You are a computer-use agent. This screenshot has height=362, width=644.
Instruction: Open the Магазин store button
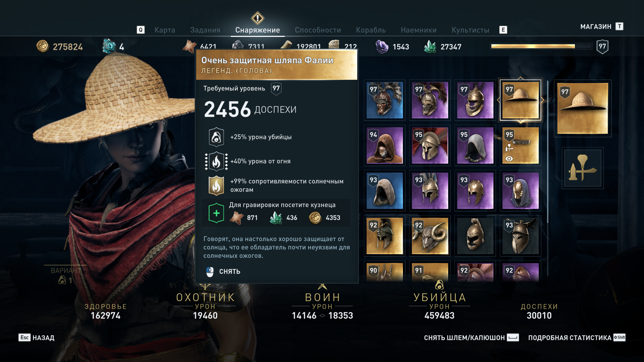(602, 26)
